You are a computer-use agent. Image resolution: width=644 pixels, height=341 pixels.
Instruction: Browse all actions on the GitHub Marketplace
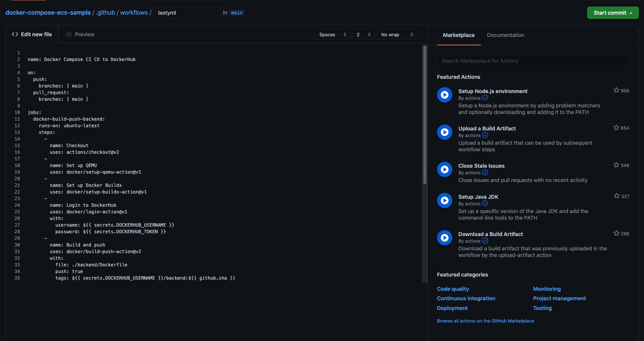click(485, 321)
